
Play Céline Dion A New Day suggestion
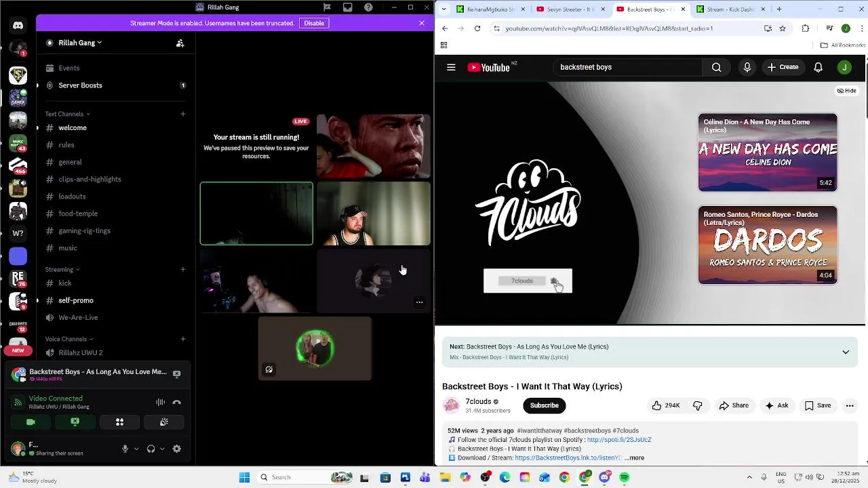click(x=768, y=152)
